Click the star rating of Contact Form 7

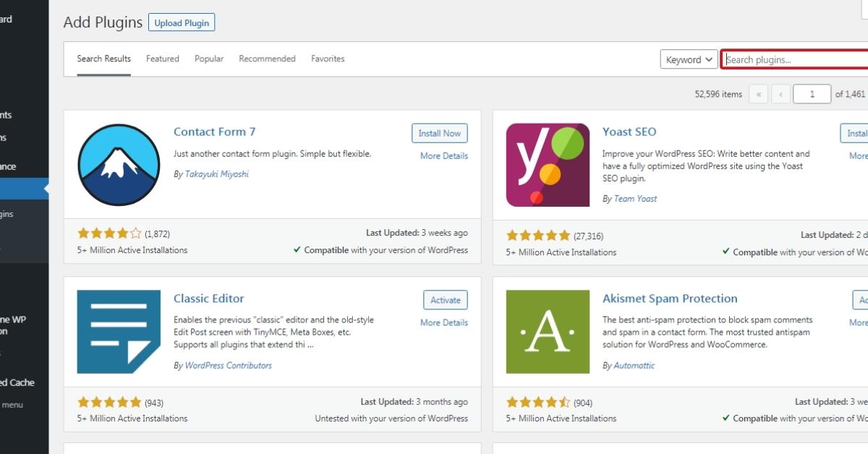(x=109, y=234)
